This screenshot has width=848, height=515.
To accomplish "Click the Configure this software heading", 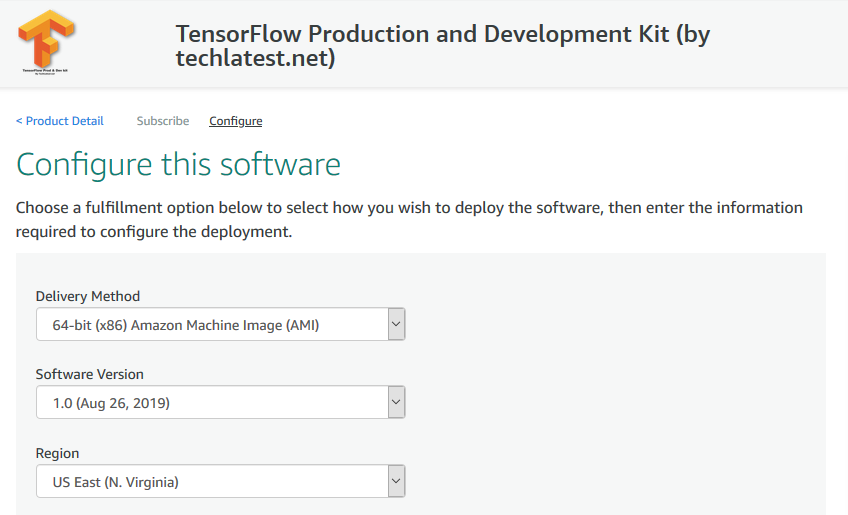I will (x=178, y=164).
